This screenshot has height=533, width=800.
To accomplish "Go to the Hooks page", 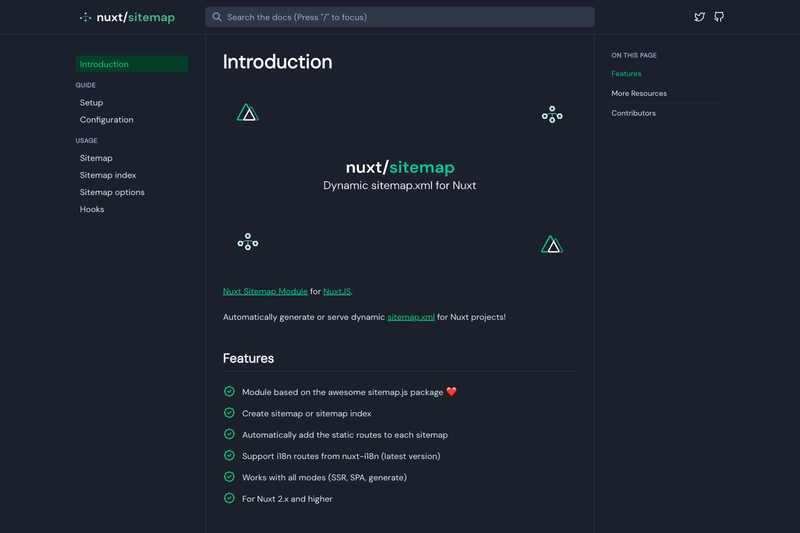I will [92, 209].
